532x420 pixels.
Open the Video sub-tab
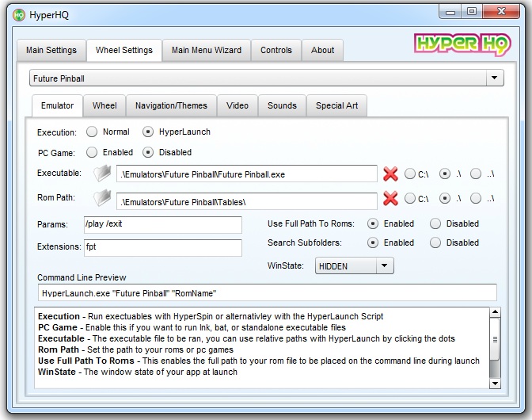point(237,105)
